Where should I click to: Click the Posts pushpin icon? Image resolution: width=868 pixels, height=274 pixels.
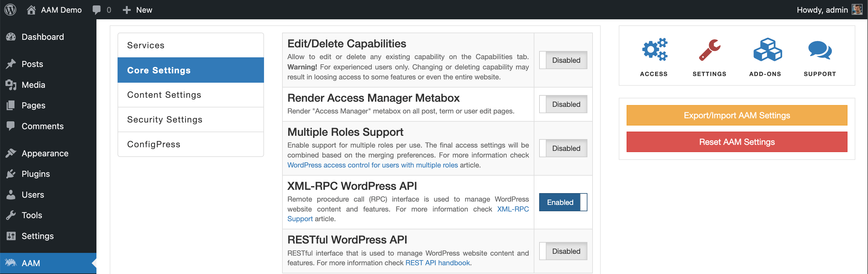(x=11, y=64)
